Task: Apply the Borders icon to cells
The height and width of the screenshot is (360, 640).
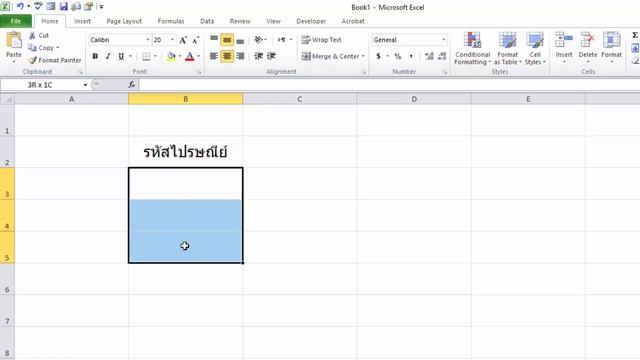Action: pyautogui.click(x=146, y=56)
